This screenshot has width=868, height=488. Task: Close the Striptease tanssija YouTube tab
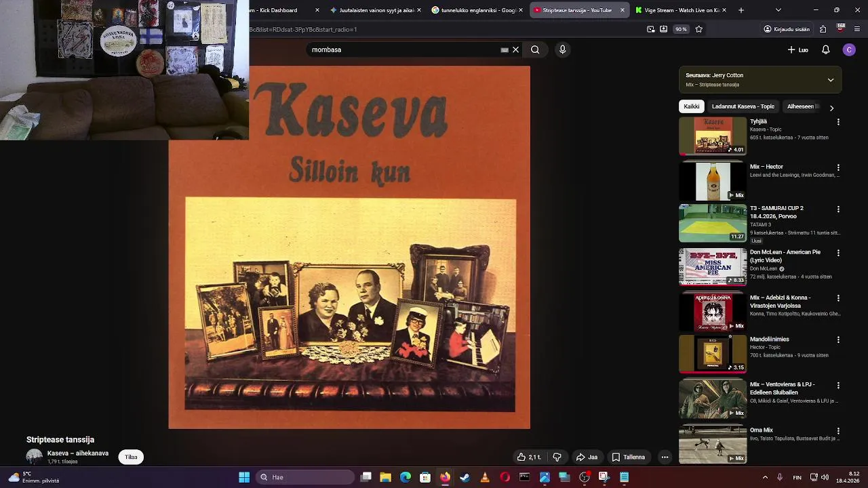click(623, 10)
